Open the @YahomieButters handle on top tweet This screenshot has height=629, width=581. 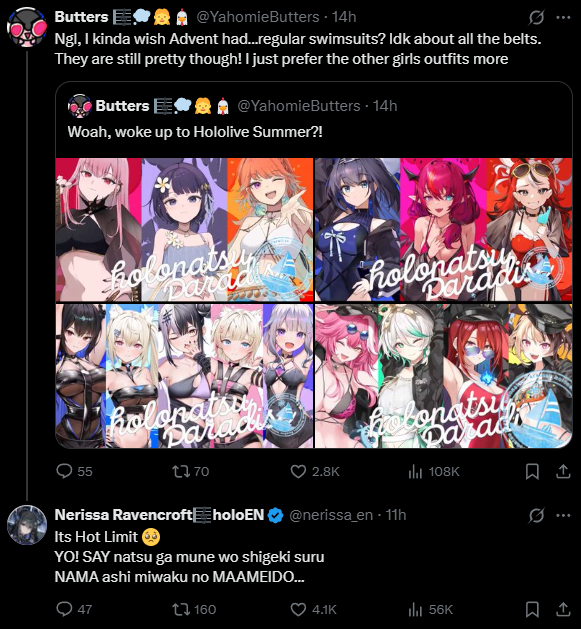coord(258,17)
